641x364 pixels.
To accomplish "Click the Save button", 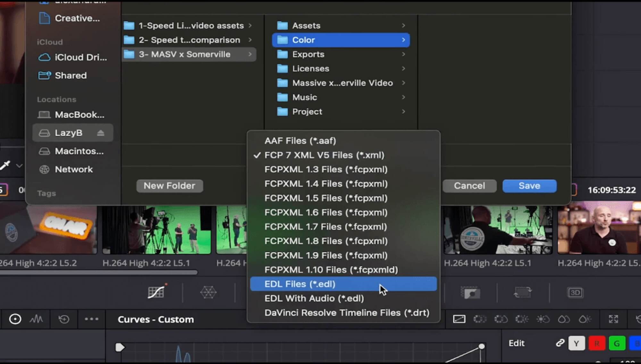I will pyautogui.click(x=529, y=185).
